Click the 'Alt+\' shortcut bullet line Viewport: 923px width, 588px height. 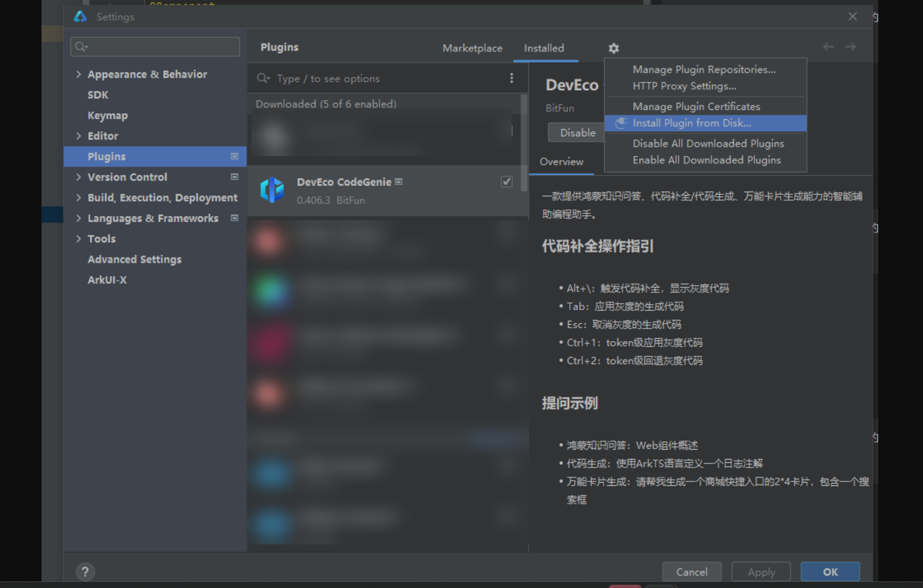coord(648,288)
